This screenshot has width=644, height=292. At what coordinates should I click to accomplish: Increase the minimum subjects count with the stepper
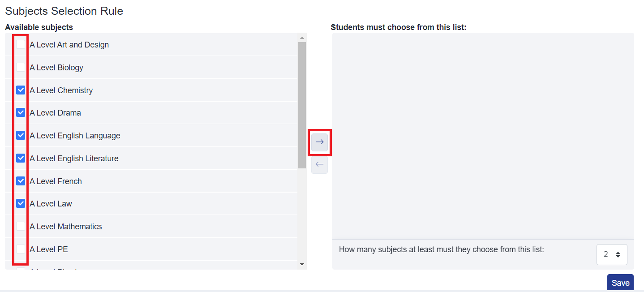point(618,251)
